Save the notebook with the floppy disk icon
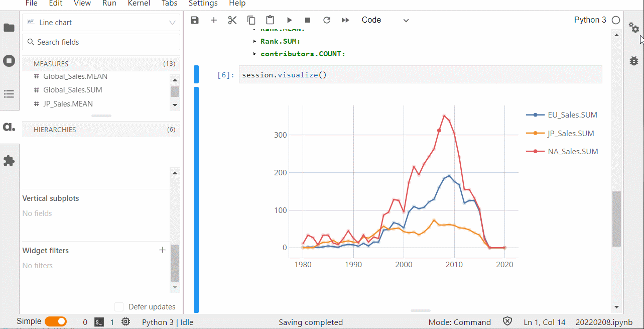Screen dimensions: 644x329 195,20
